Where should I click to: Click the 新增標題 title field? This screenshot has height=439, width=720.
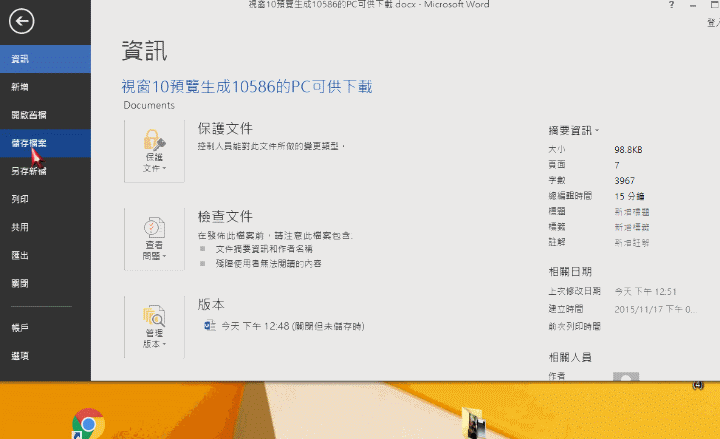(x=632, y=212)
